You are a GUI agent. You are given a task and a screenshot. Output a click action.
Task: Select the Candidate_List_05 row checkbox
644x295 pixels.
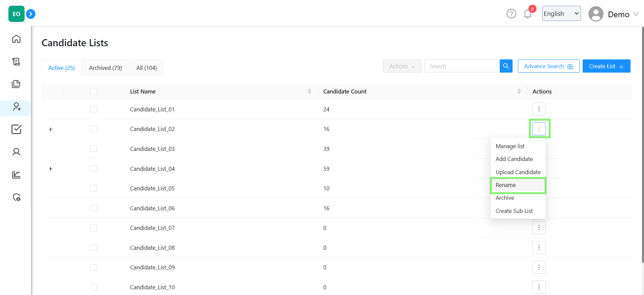[94, 188]
